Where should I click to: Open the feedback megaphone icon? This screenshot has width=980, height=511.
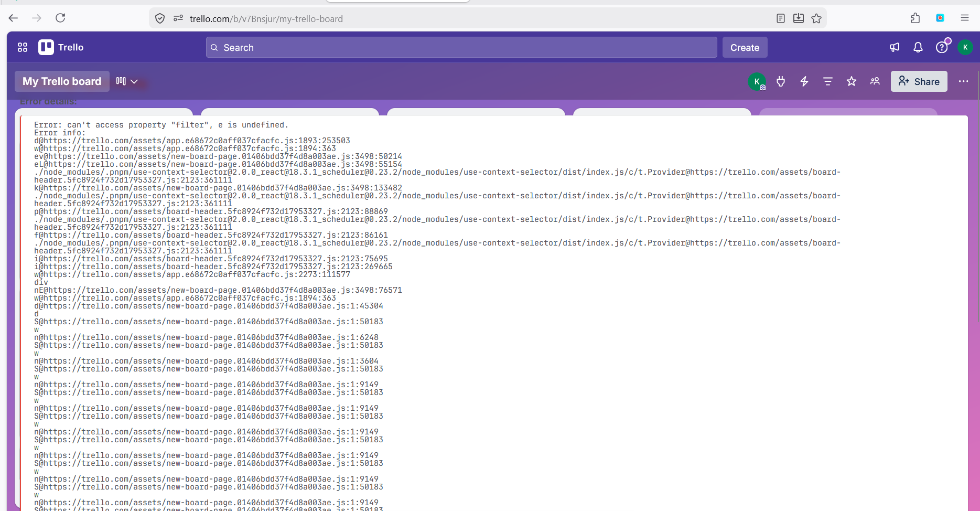pos(895,47)
